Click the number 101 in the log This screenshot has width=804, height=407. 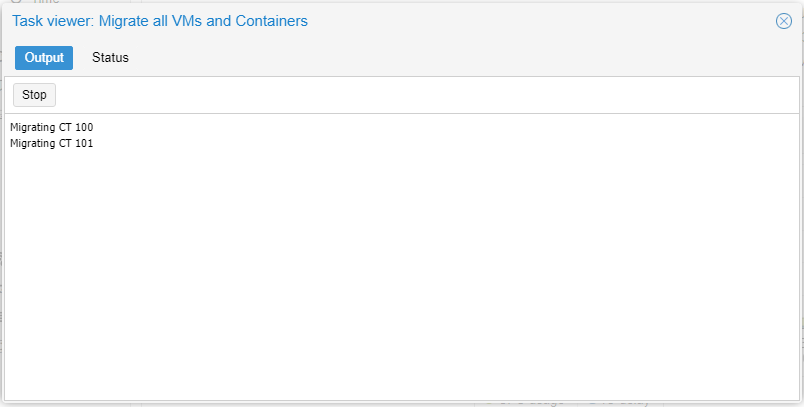pyautogui.click(x=84, y=143)
